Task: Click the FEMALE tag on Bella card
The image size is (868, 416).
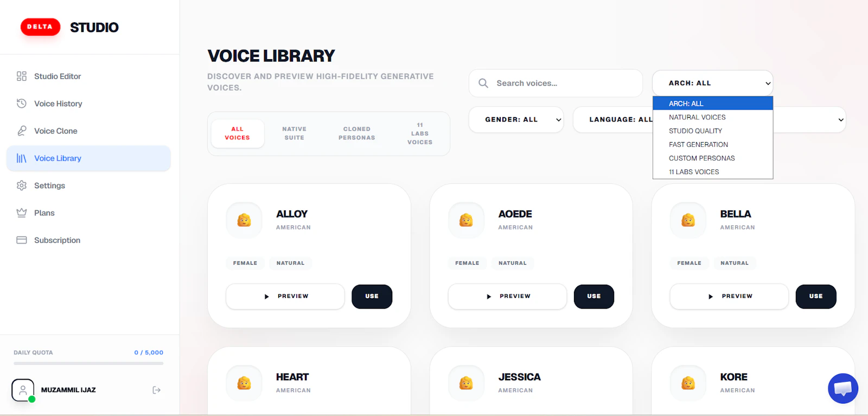Action: coord(689,263)
